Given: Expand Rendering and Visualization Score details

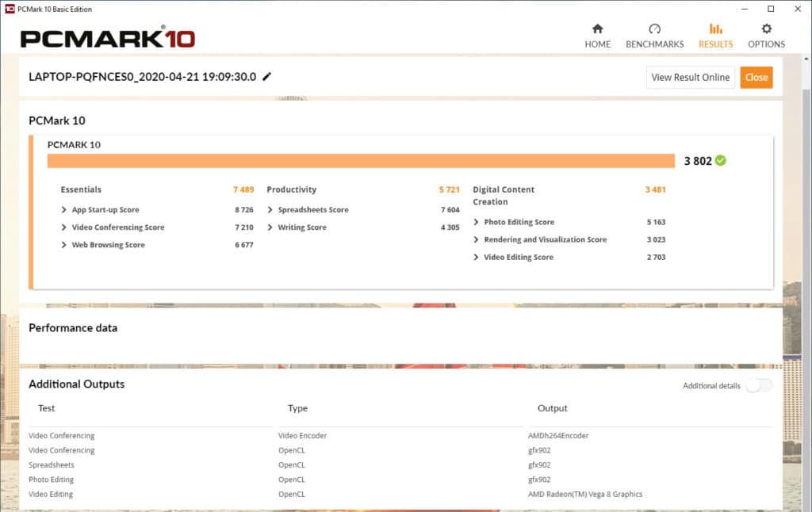Looking at the screenshot, I should click(x=476, y=239).
